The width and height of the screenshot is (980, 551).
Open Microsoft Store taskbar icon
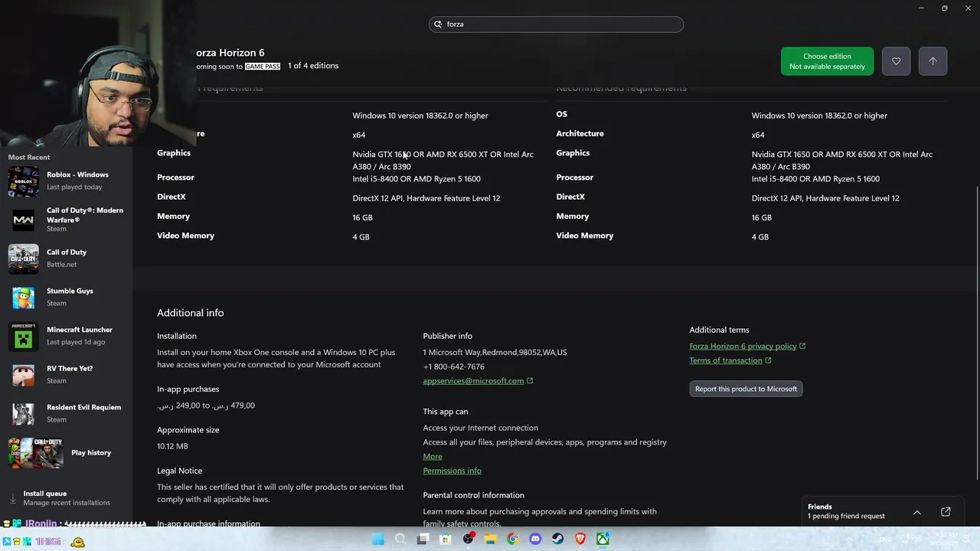coord(445,540)
